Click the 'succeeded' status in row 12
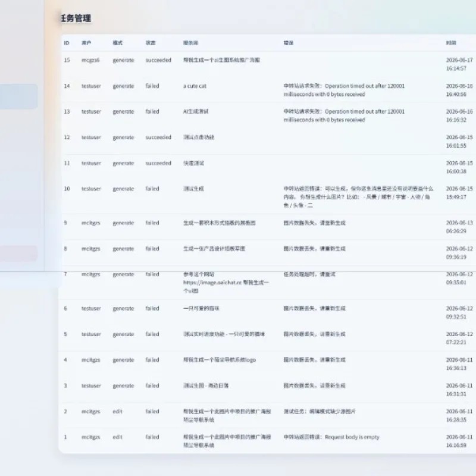 158,137
